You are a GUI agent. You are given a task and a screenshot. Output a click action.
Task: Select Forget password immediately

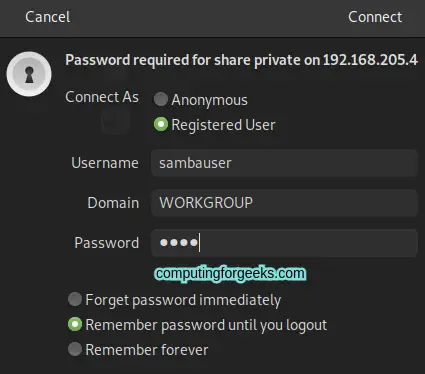pyautogui.click(x=75, y=299)
